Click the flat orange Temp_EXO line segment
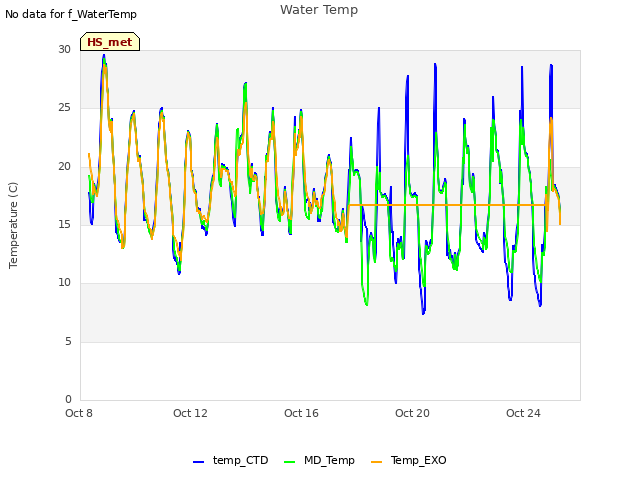The height and width of the screenshot is (480, 640). point(447,205)
